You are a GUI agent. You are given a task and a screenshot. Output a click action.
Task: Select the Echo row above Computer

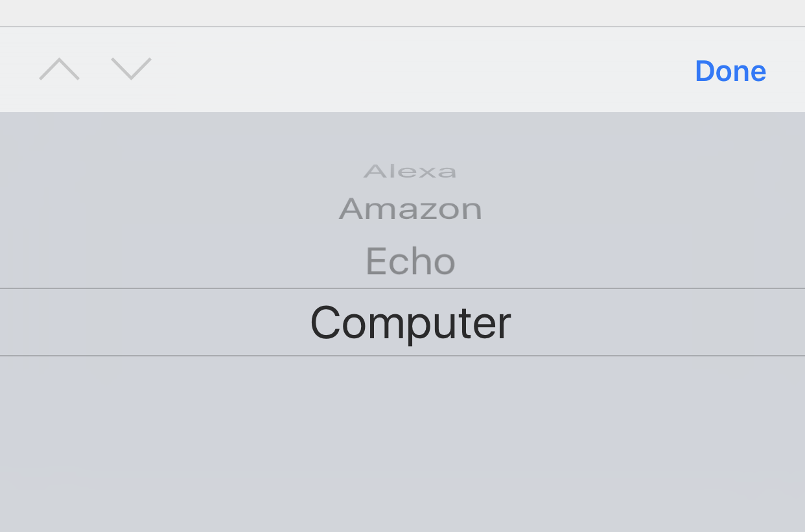[x=410, y=261]
